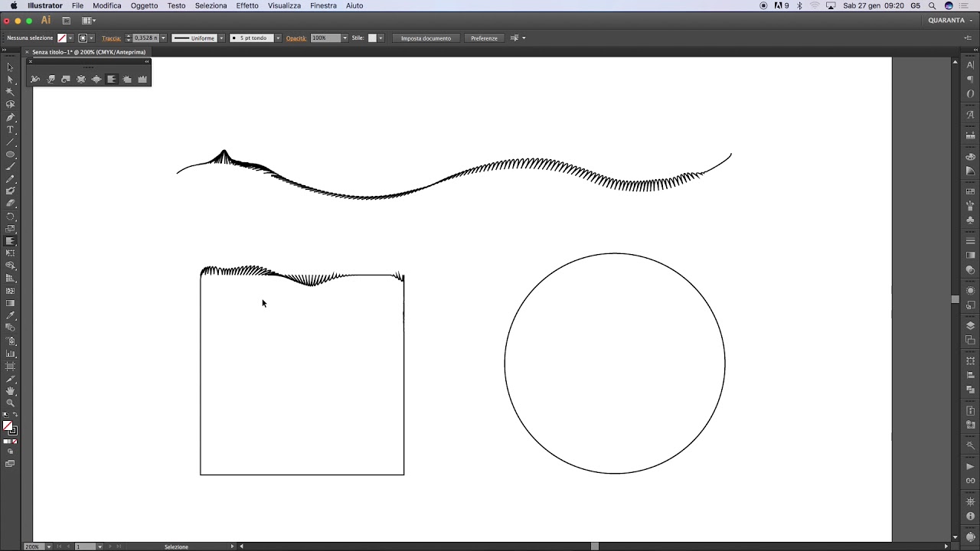Select Crystallize tool in floating panel
980x551 pixels.
click(127, 79)
